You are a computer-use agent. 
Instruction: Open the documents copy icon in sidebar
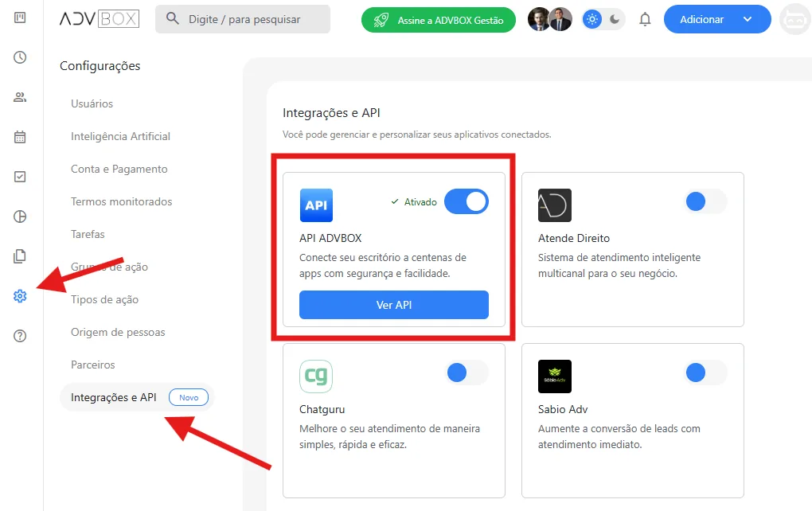pos(20,256)
